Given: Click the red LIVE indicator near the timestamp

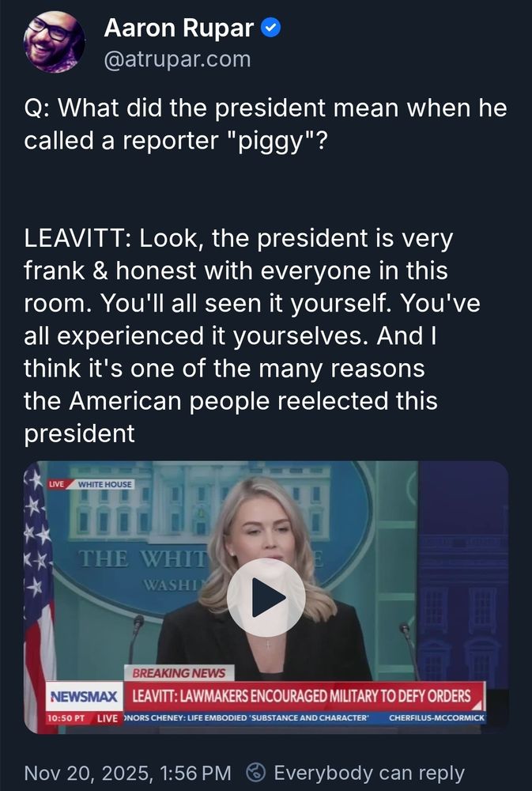Looking at the screenshot, I should click(108, 720).
